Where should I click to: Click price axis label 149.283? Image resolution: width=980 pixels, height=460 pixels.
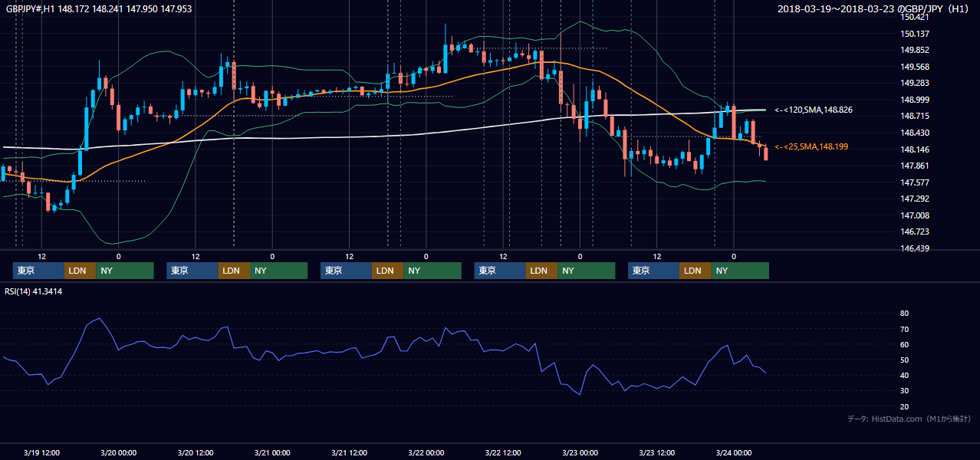coord(915,83)
